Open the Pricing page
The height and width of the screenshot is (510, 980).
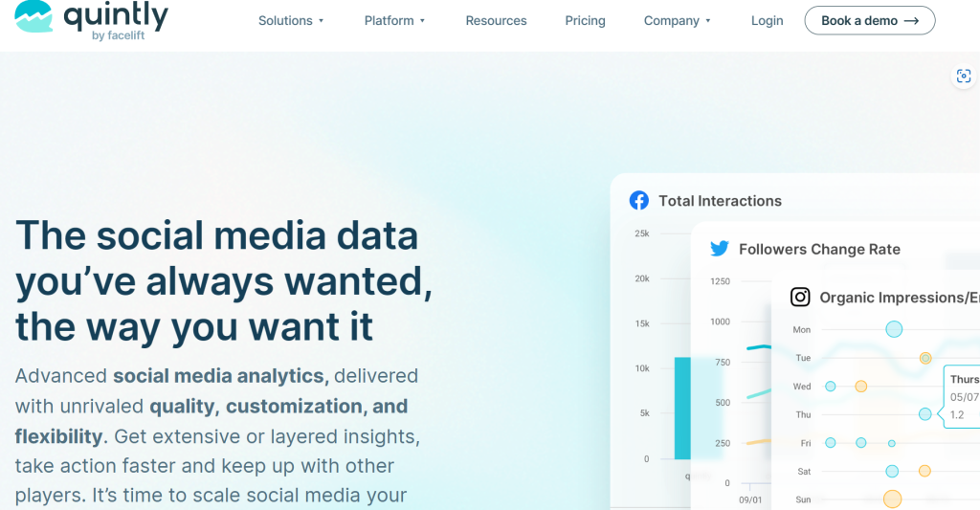coord(585,20)
